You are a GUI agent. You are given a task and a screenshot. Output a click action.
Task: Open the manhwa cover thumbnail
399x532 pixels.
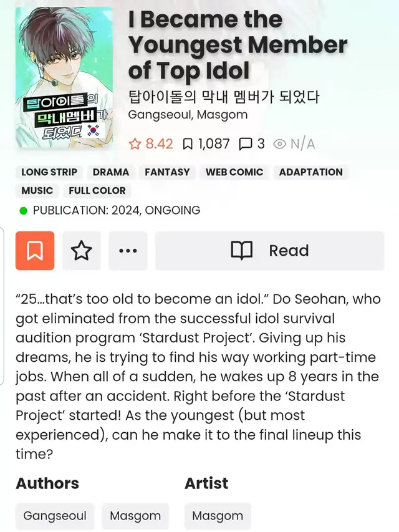(x=64, y=77)
